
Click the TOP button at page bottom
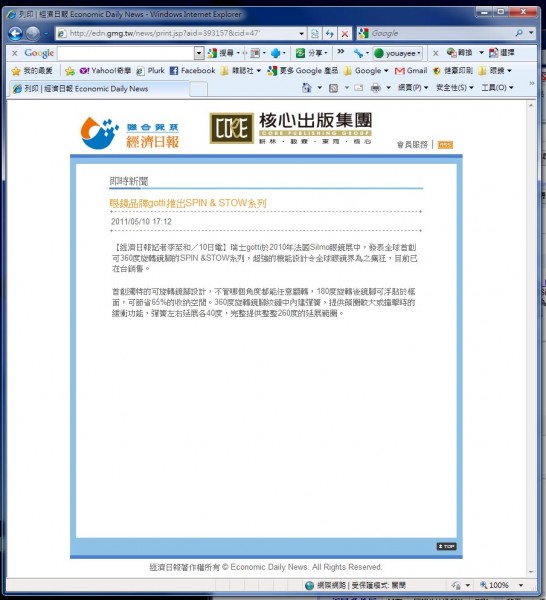point(447,546)
